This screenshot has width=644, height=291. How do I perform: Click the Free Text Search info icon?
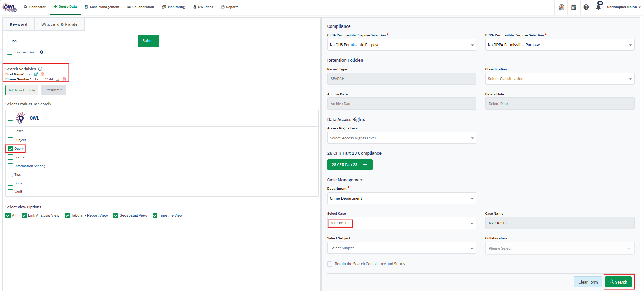[42, 52]
